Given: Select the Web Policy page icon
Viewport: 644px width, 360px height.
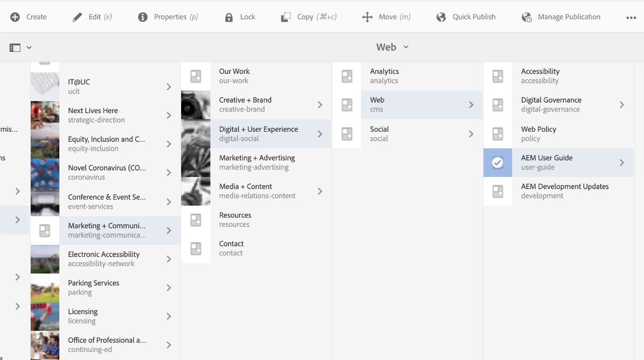Looking at the screenshot, I should pyautogui.click(x=498, y=134).
